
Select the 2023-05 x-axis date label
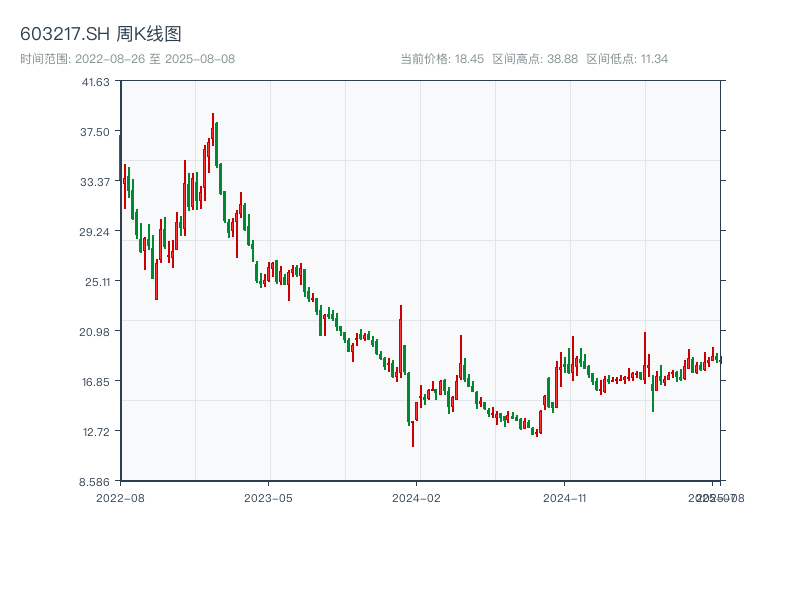268,497
